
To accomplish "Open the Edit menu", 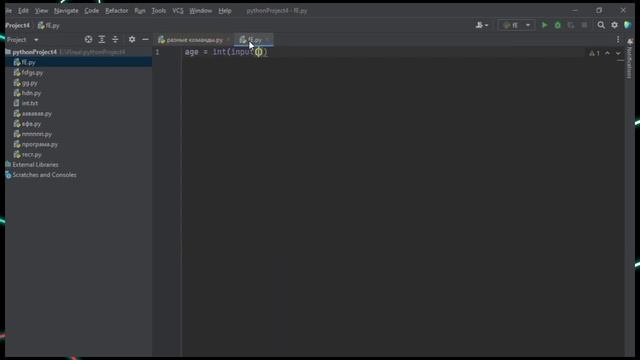I will tap(23, 11).
